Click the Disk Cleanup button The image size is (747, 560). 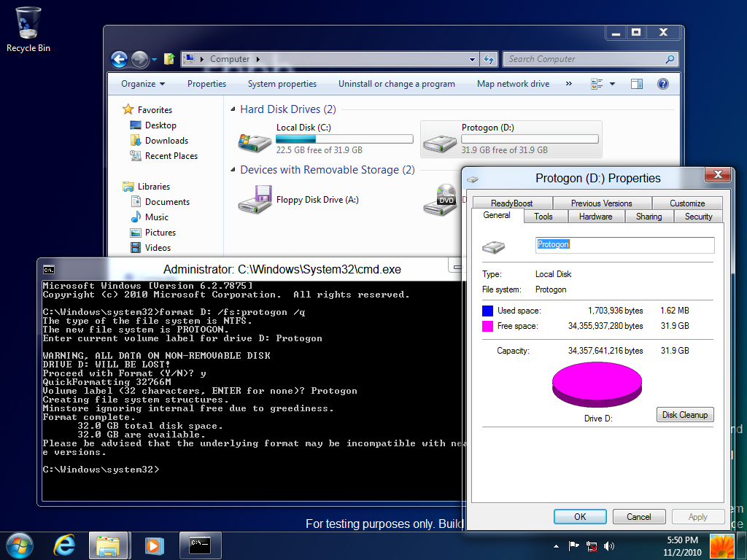(x=684, y=415)
